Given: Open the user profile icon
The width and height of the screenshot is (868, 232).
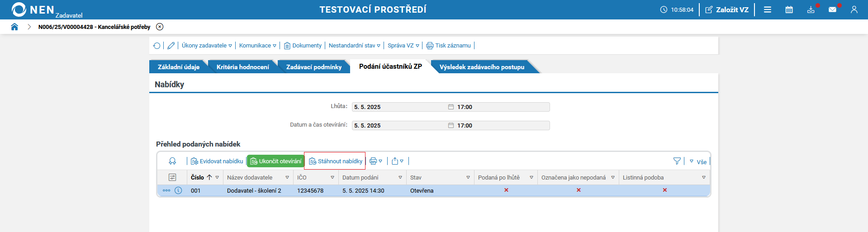Looking at the screenshot, I should pyautogui.click(x=854, y=9).
